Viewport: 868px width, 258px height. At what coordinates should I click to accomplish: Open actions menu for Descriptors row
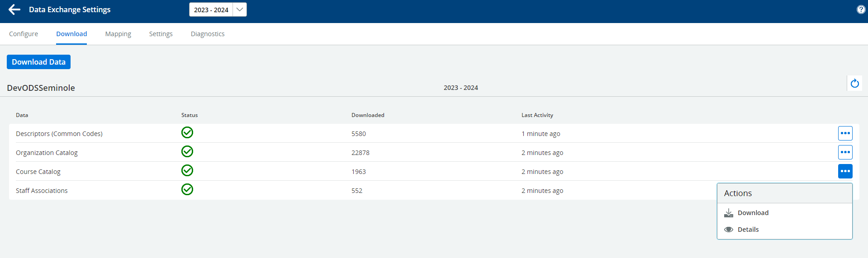tap(845, 133)
